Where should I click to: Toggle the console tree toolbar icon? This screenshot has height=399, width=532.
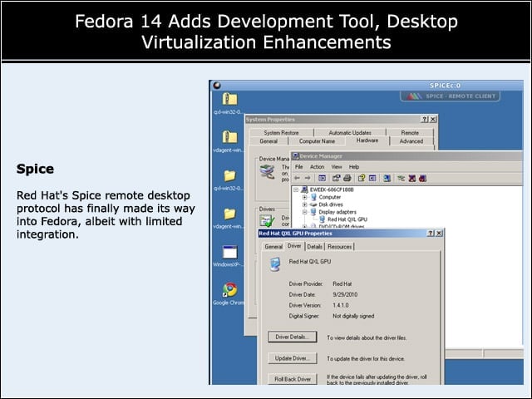coord(322,178)
